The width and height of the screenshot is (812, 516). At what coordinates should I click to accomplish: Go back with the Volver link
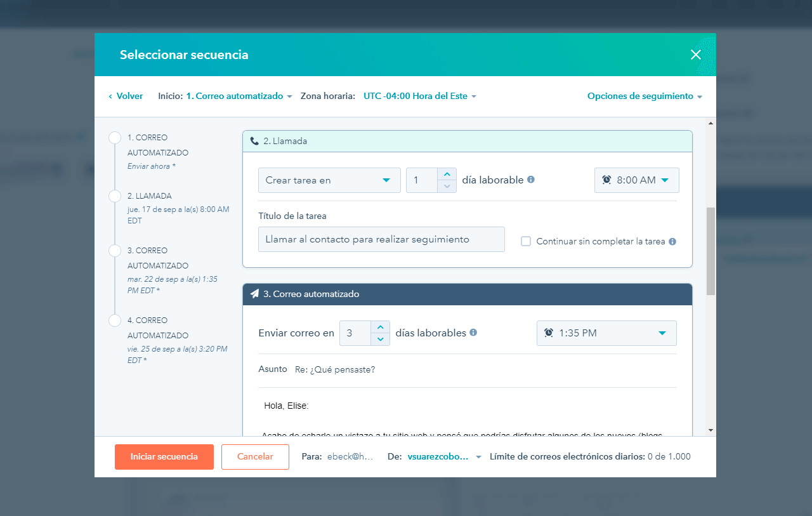(126, 96)
